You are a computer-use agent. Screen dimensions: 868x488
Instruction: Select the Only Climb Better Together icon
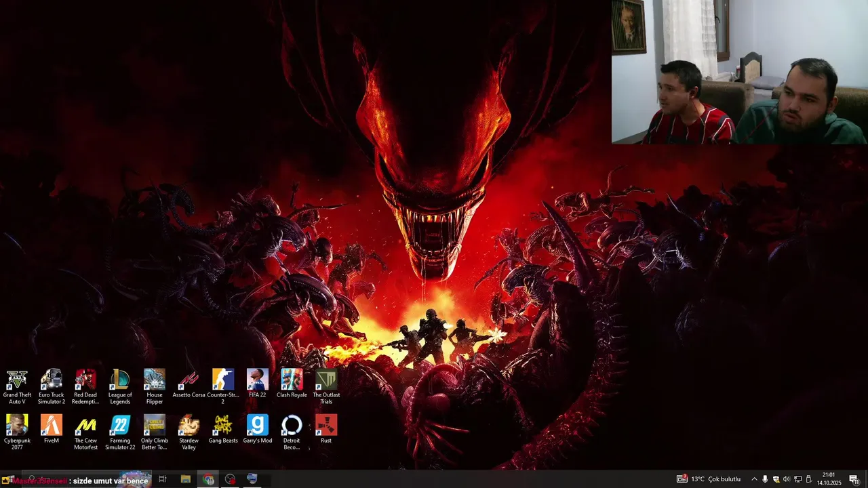(155, 432)
